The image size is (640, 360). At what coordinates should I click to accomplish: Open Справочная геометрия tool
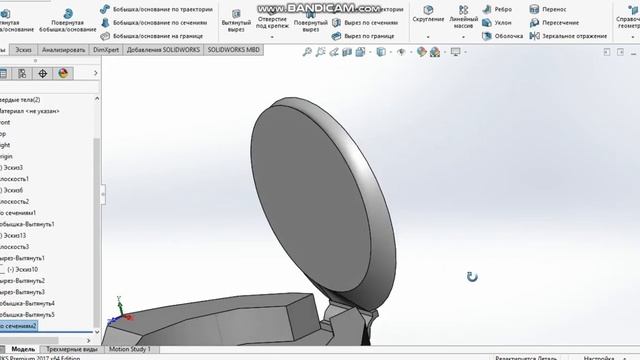click(x=628, y=17)
